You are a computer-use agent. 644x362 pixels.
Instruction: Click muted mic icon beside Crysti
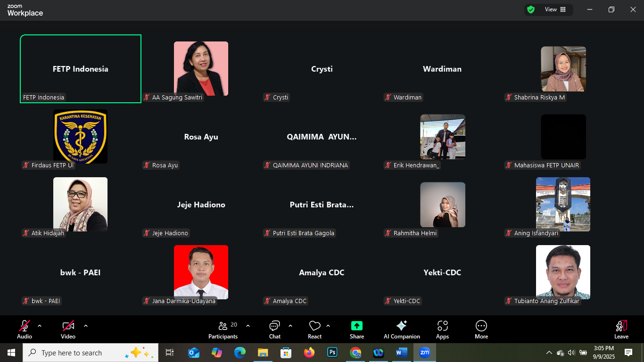(x=268, y=98)
